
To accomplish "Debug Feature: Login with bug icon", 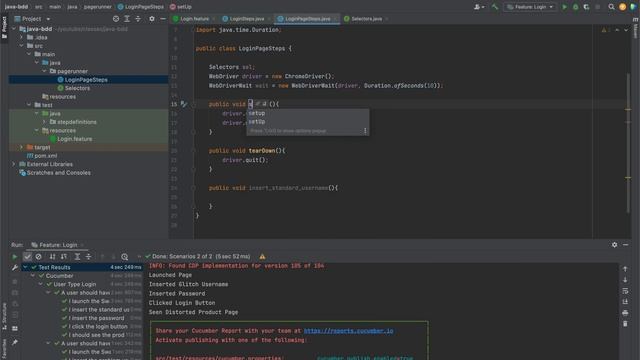I will (576, 7).
